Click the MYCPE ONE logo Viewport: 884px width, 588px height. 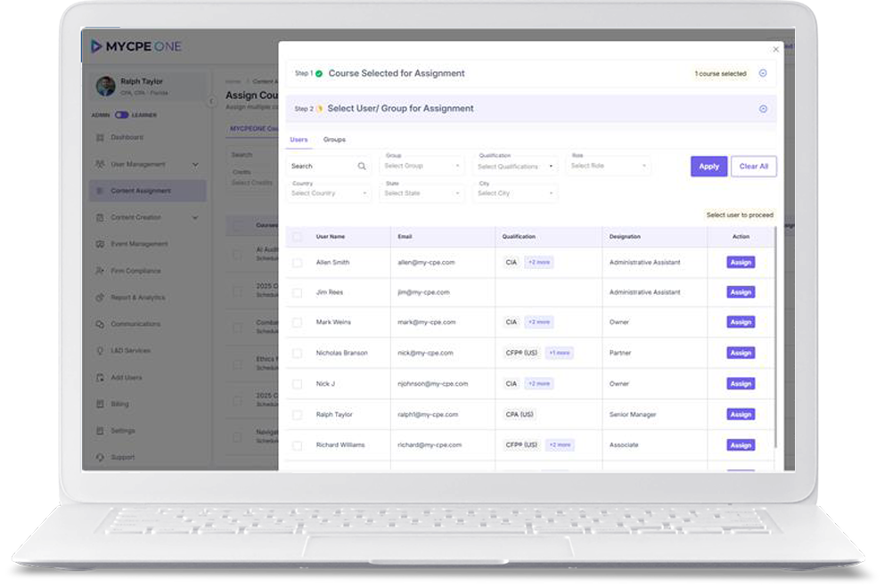click(135, 46)
